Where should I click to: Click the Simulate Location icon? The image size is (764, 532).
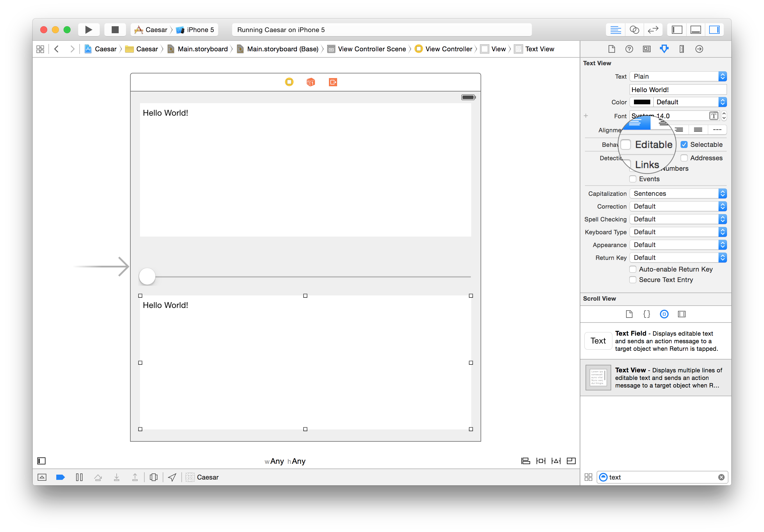click(172, 477)
